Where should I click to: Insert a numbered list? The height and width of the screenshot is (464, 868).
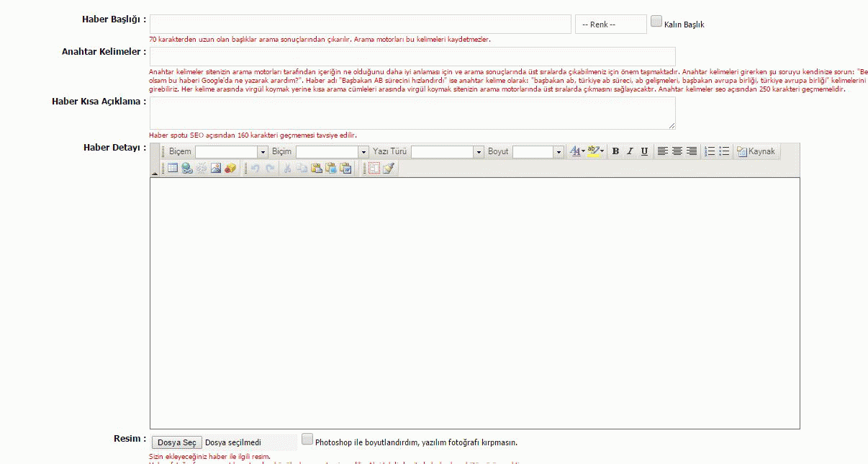tap(710, 151)
